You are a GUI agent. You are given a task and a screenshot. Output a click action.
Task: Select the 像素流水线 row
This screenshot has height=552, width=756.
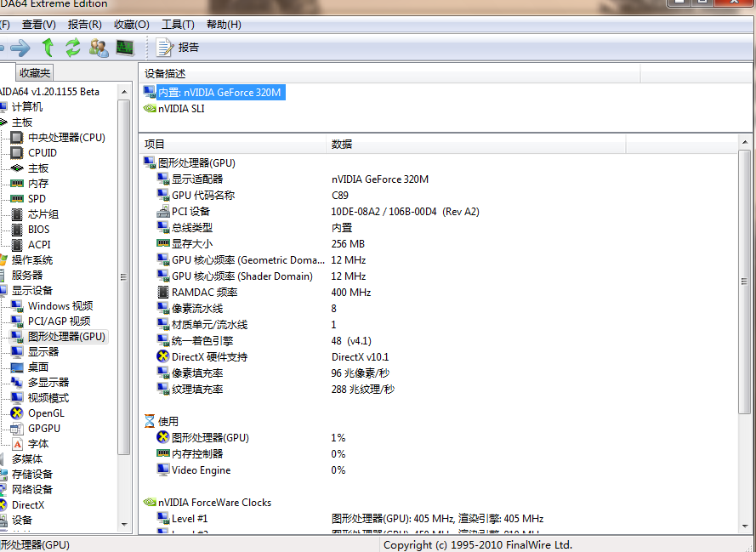click(x=438, y=309)
